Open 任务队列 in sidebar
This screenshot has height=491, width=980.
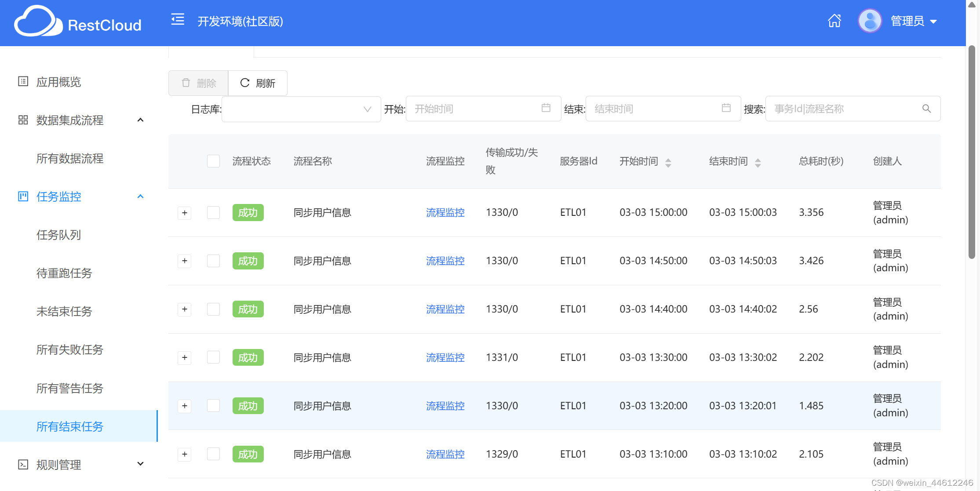[x=58, y=235]
